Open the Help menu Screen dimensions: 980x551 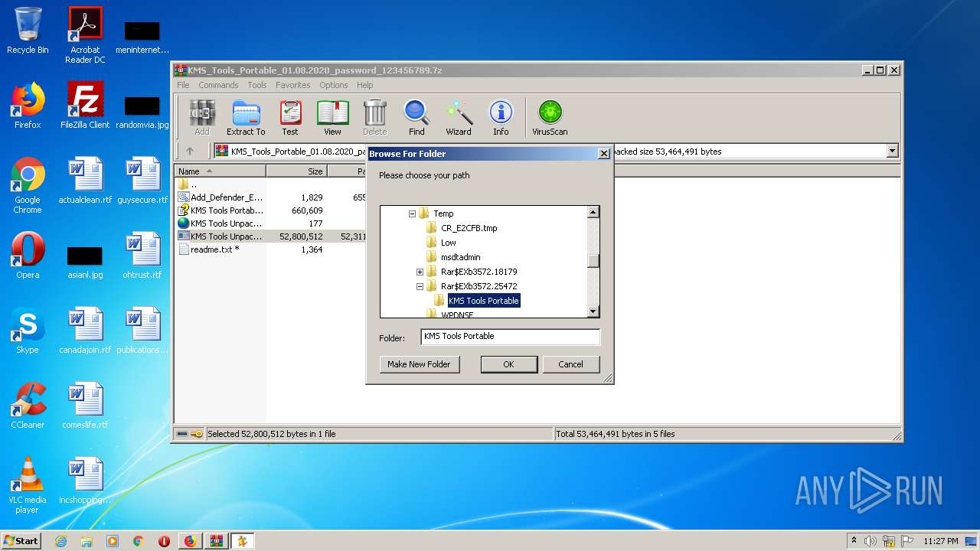click(365, 85)
